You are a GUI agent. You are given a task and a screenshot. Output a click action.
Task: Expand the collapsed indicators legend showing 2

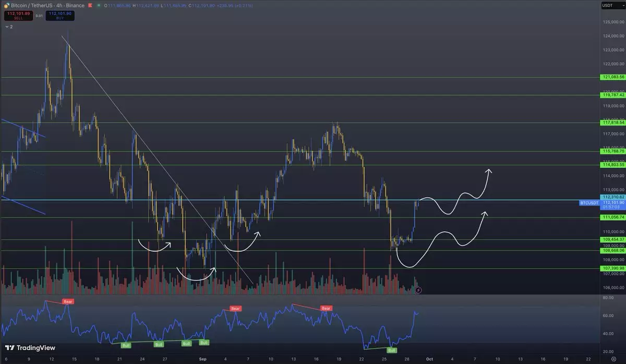click(8, 26)
